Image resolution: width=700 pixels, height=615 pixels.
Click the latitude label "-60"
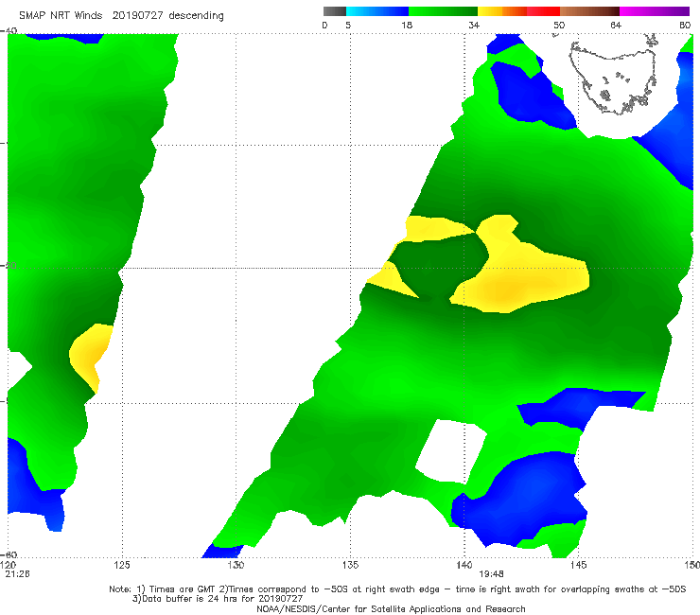(x=9, y=554)
